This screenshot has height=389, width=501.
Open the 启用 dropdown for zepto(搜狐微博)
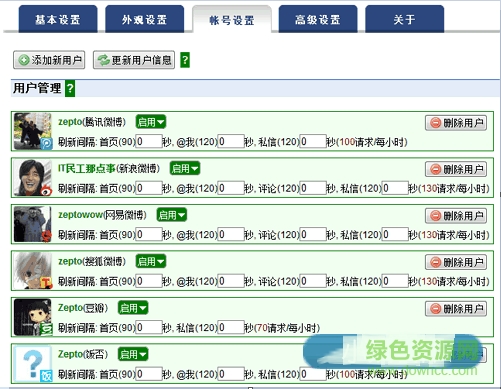click(151, 261)
